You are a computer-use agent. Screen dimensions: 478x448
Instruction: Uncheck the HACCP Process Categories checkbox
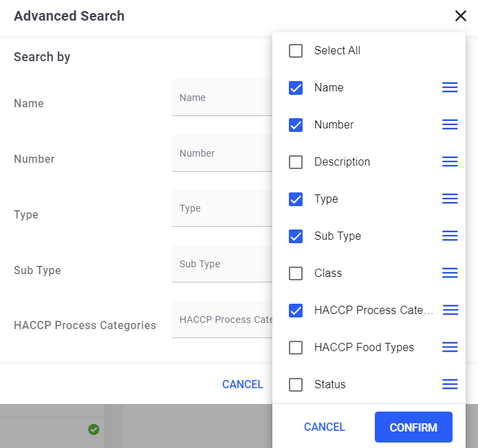[x=295, y=311]
